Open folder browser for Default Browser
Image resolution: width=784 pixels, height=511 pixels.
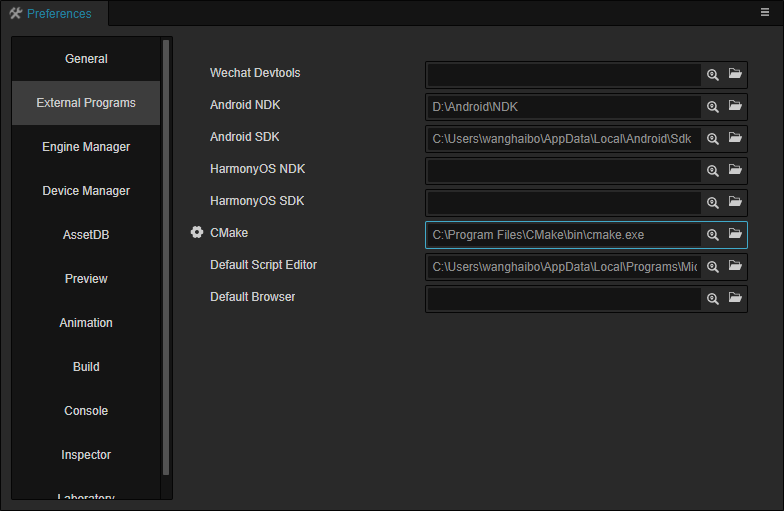734,298
